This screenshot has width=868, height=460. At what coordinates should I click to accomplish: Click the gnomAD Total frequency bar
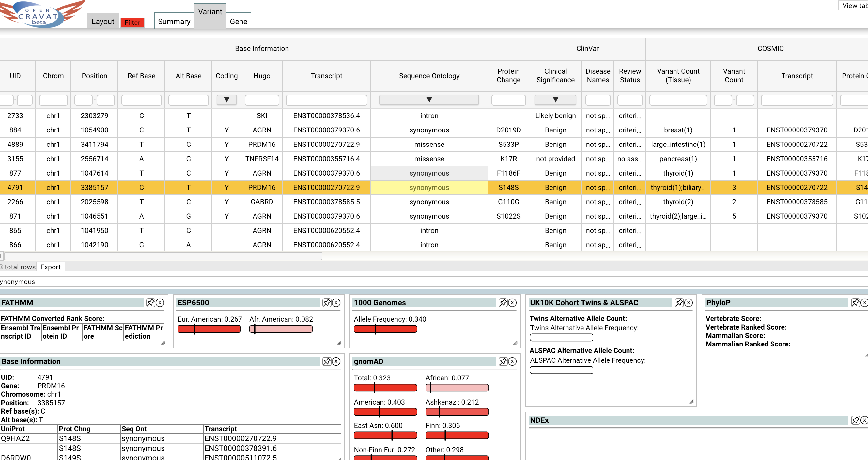[x=385, y=388]
